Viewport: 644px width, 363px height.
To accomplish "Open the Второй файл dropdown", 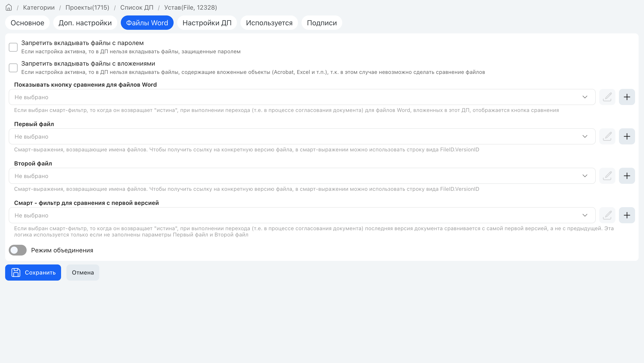I will pos(302,176).
